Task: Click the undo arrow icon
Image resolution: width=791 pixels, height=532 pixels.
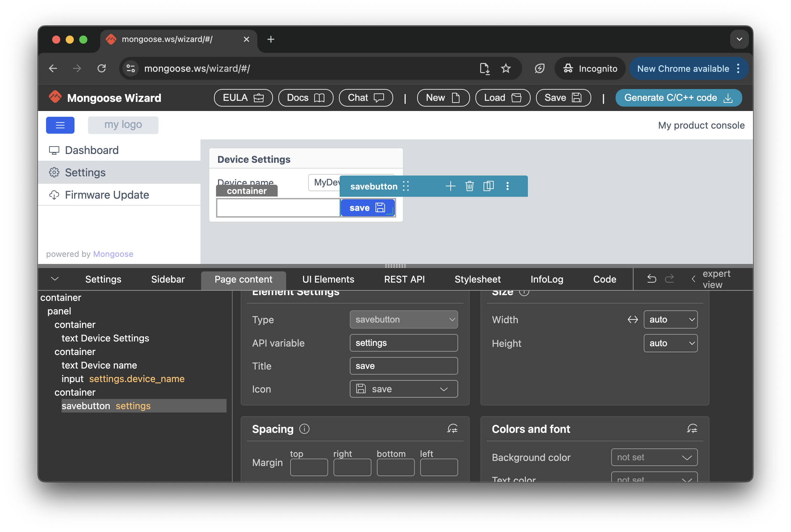Action: 651,279
